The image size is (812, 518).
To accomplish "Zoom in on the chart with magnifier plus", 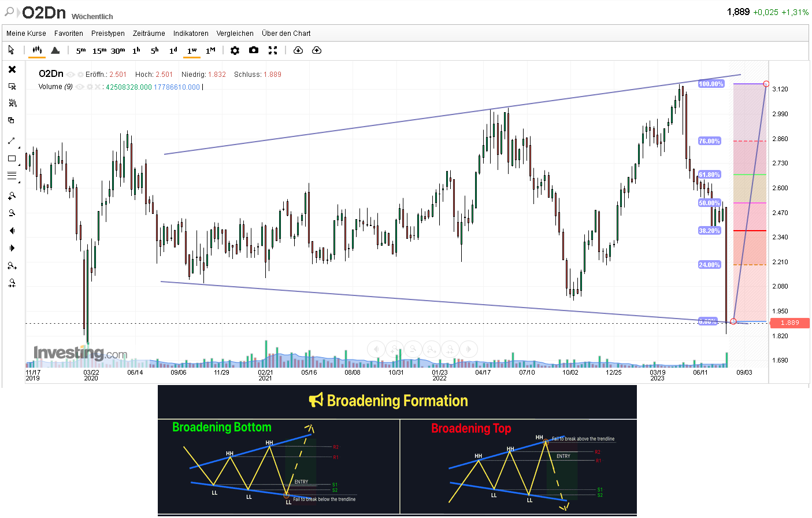I will point(12,195).
